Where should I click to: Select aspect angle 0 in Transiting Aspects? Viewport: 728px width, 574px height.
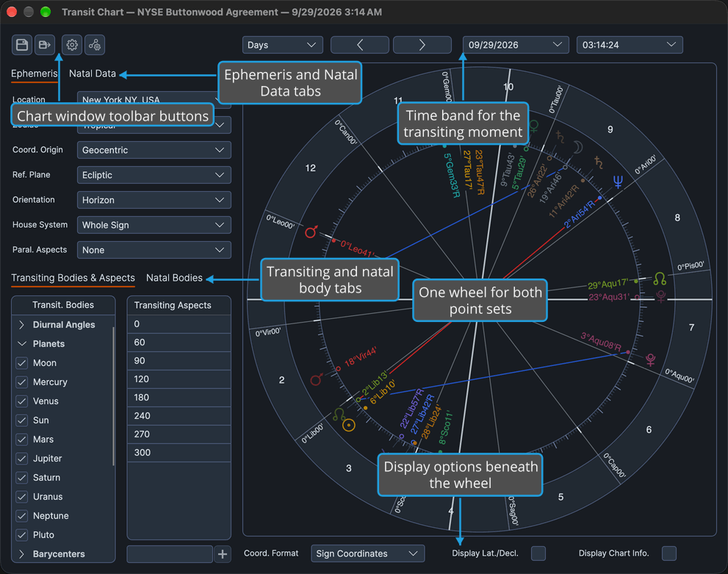179,324
